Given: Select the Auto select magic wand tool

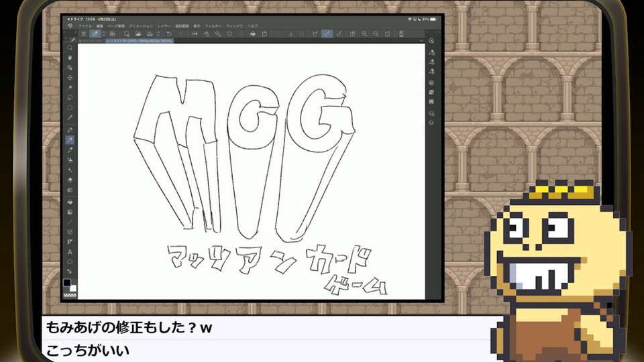Looking at the screenshot, I should [x=70, y=87].
